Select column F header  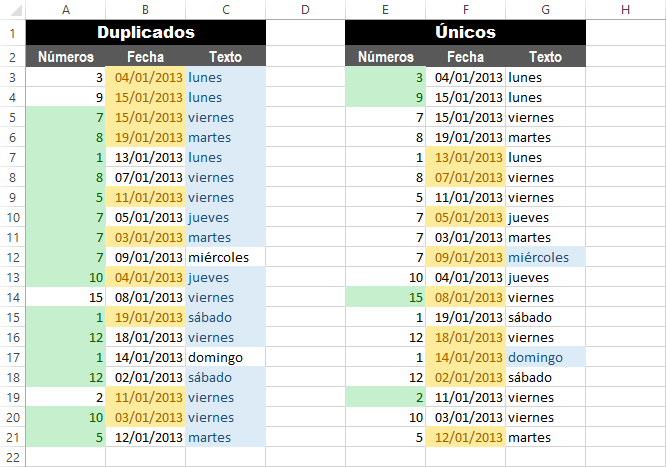pyautogui.click(x=466, y=10)
